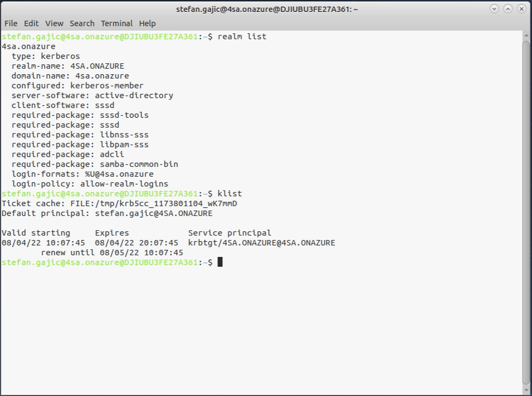Open the Terminal menu
Image resolution: width=532 pixels, height=396 pixels.
click(x=117, y=23)
